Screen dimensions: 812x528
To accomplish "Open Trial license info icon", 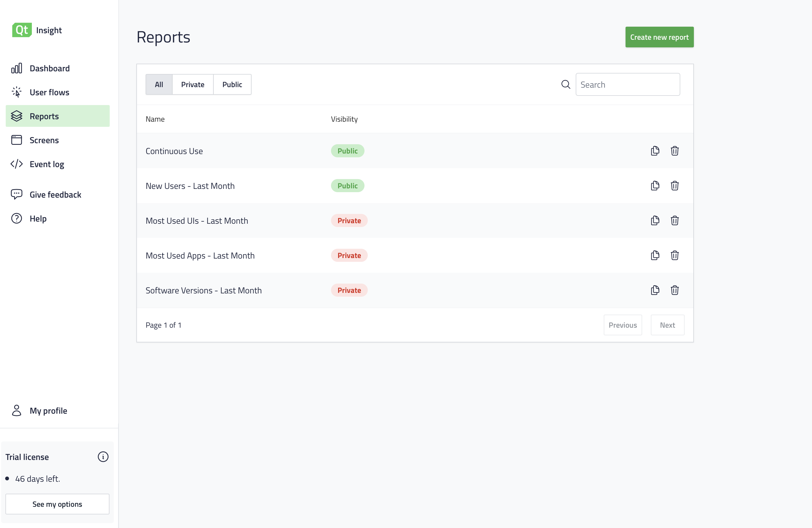I will coord(103,457).
